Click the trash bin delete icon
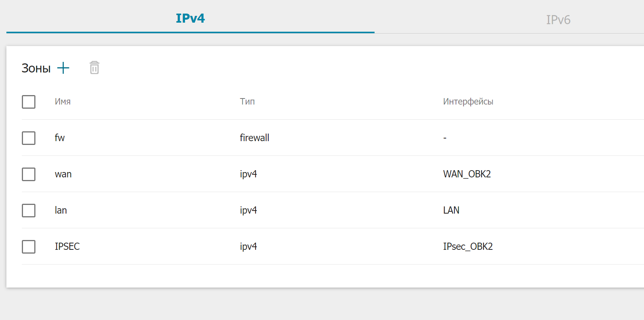644x320 pixels. [94, 68]
